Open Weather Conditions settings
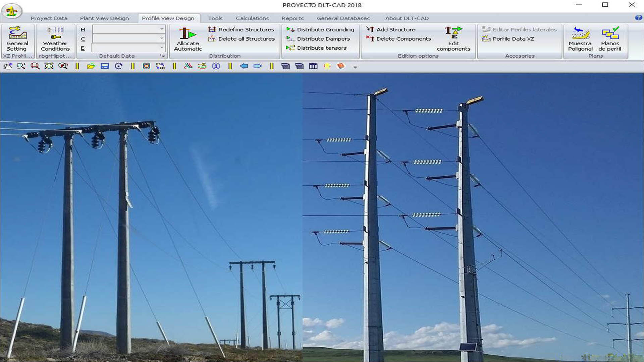Image resolution: width=644 pixels, height=362 pixels. click(55, 39)
